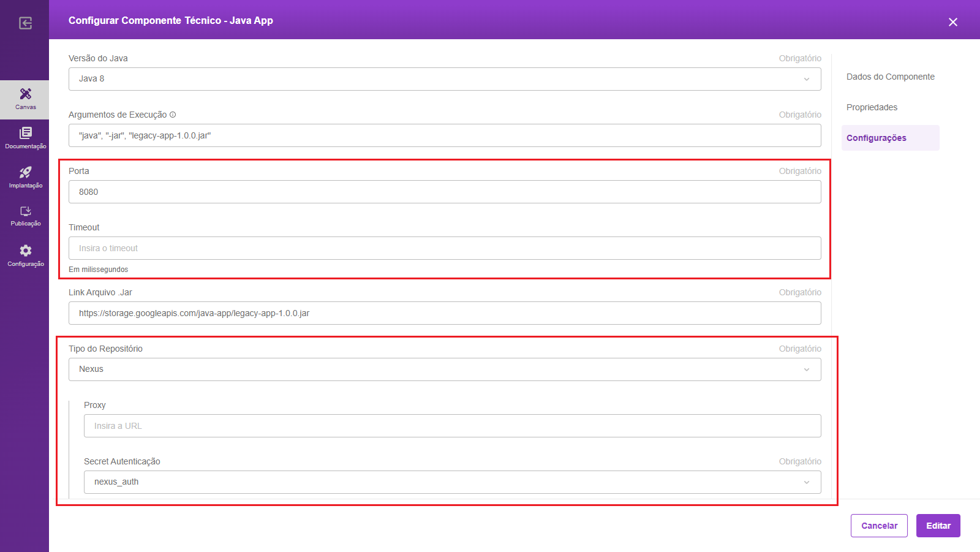
Task: Click the Editar button
Action: click(x=938, y=526)
